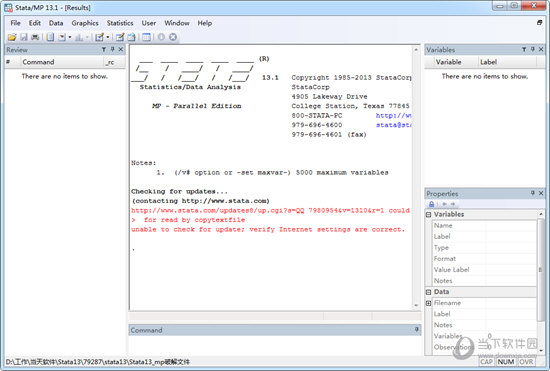Open the Graphics menu
This screenshot has width=550, height=371.
(x=85, y=23)
